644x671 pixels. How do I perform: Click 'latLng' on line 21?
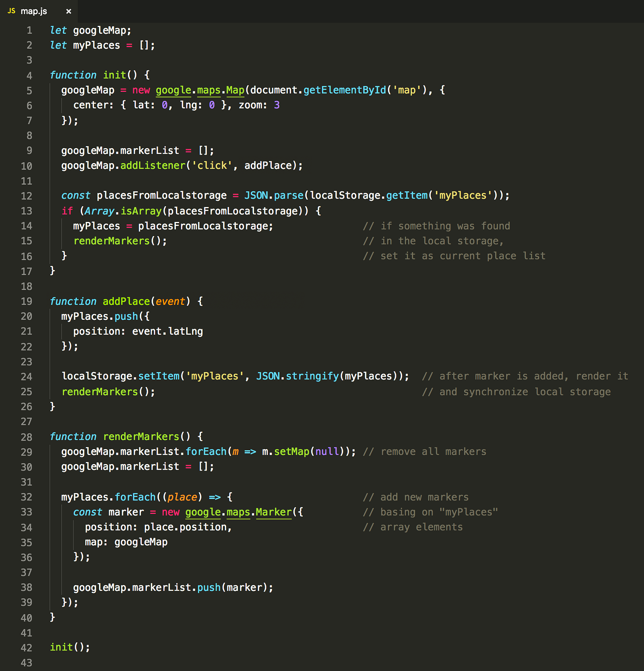(186, 331)
